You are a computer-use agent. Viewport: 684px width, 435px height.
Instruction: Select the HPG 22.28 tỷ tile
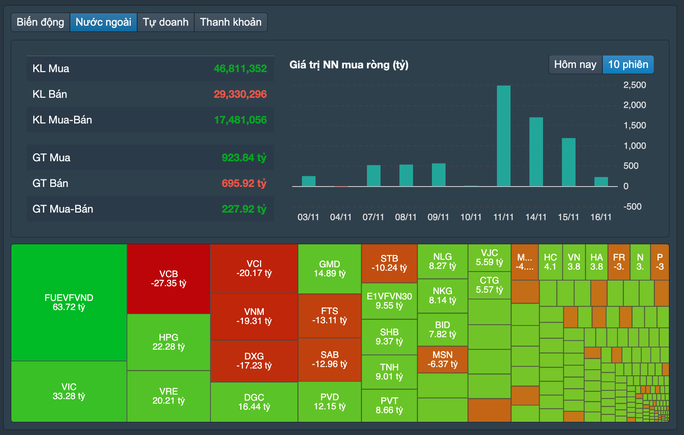[168, 340]
